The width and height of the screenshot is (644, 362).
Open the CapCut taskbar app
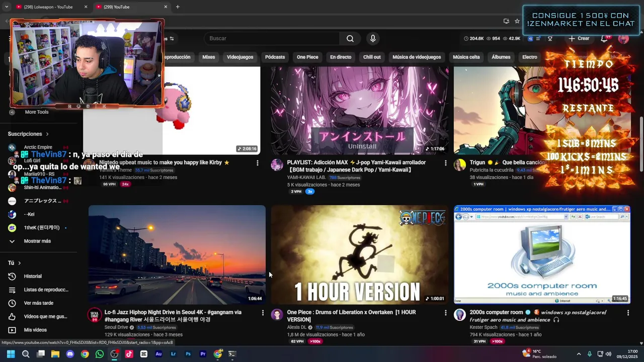pos(144,354)
